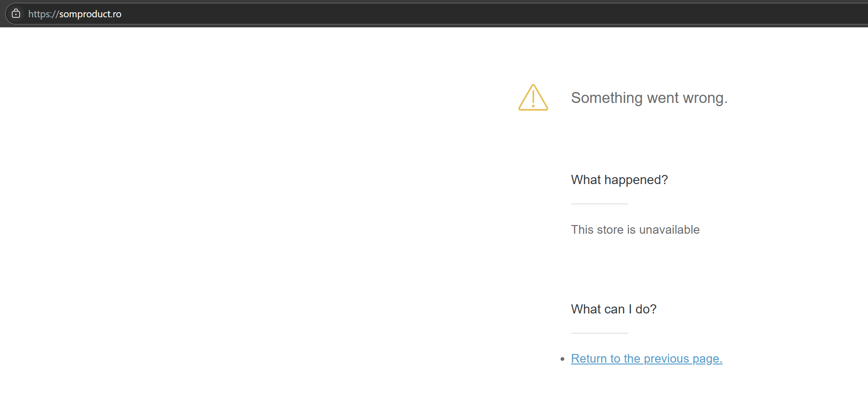Screen dimensions: 868x405
Task: Select the What happened? heading
Action: (x=619, y=180)
